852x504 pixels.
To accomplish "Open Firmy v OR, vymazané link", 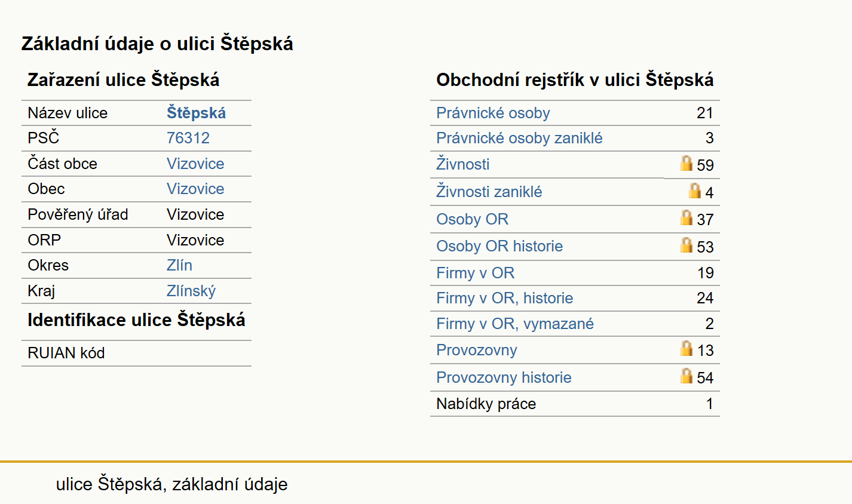I will [515, 324].
